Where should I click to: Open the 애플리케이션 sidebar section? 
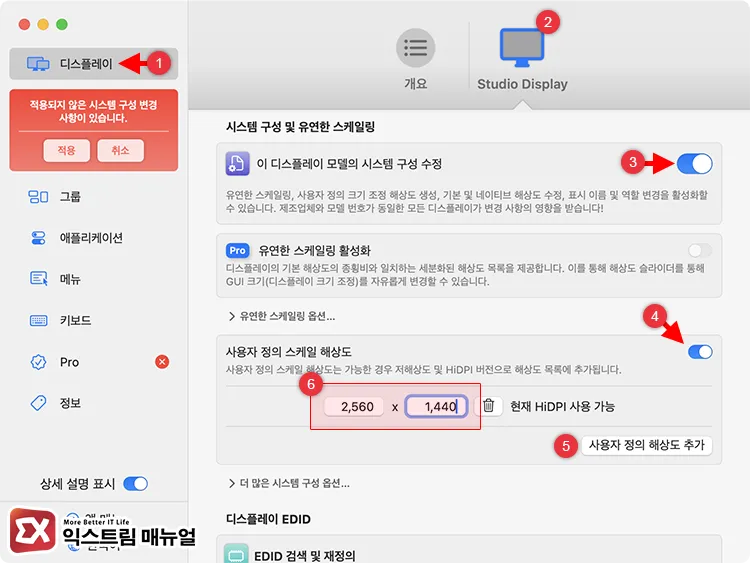click(x=93, y=238)
